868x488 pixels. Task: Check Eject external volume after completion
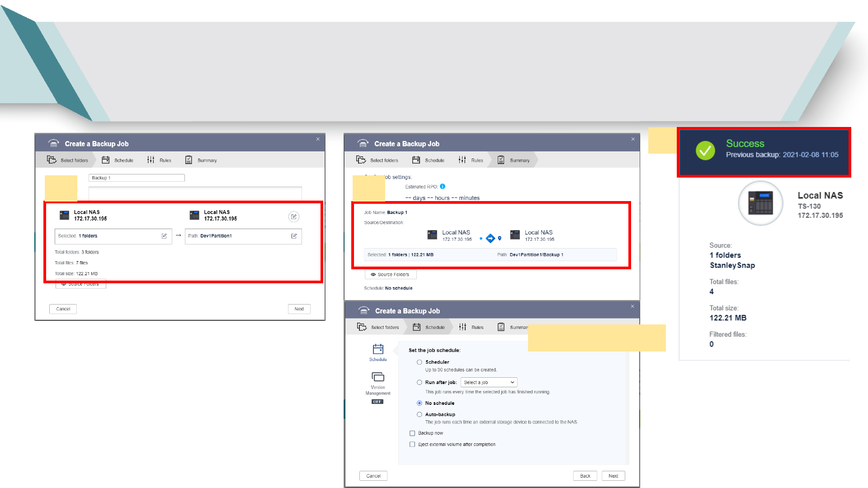pyautogui.click(x=412, y=445)
